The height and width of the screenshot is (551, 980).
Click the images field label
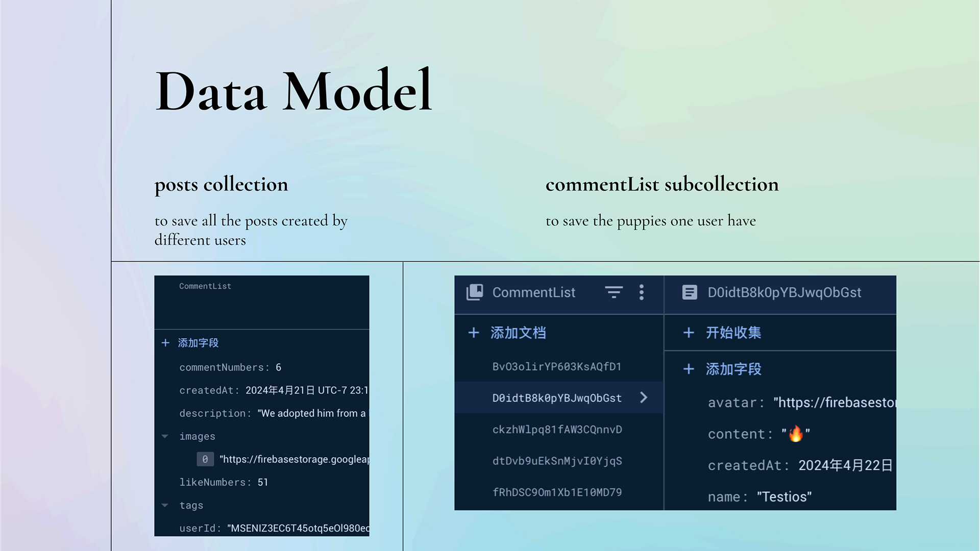pyautogui.click(x=197, y=436)
